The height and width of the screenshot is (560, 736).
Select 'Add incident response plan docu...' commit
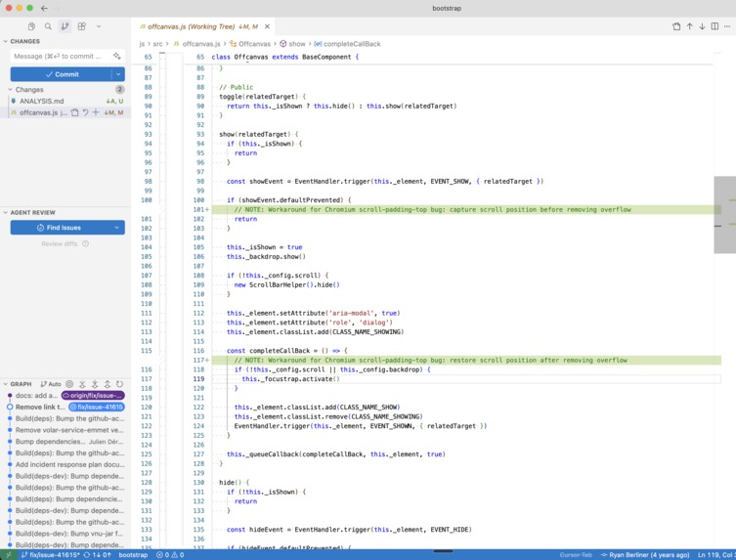pos(70,464)
